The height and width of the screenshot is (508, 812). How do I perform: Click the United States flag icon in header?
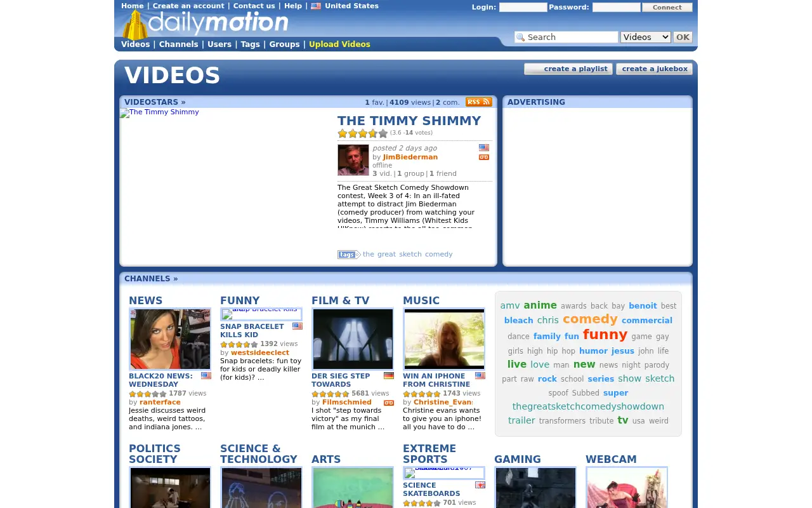click(x=315, y=6)
